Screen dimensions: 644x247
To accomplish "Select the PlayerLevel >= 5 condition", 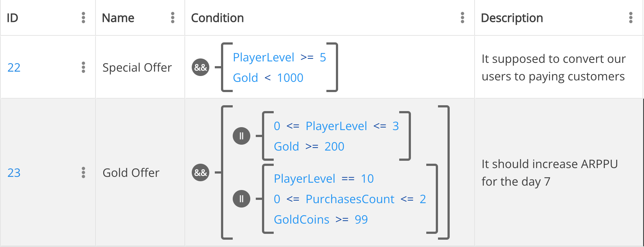I will (279, 57).
